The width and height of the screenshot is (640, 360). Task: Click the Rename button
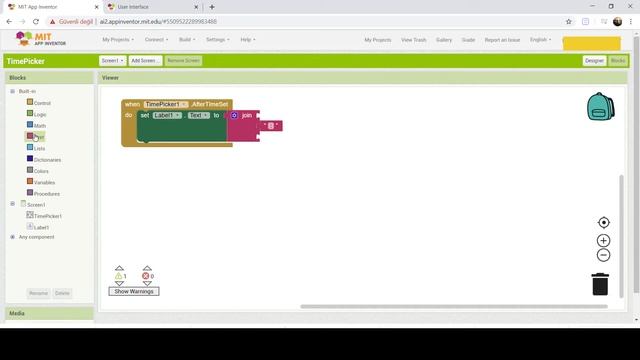click(38, 293)
